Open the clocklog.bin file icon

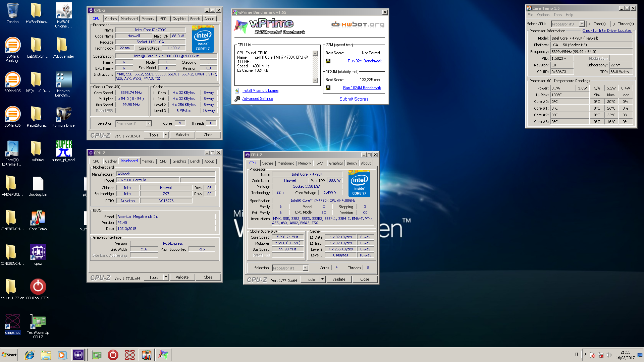click(x=38, y=186)
